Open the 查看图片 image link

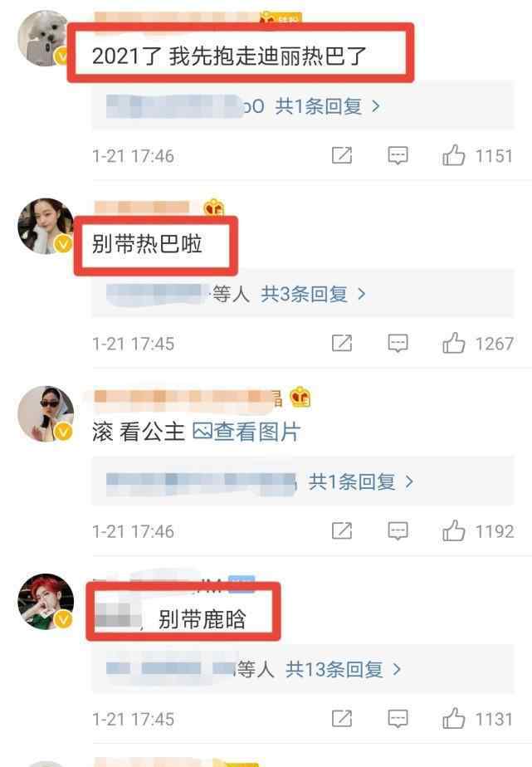(246, 432)
